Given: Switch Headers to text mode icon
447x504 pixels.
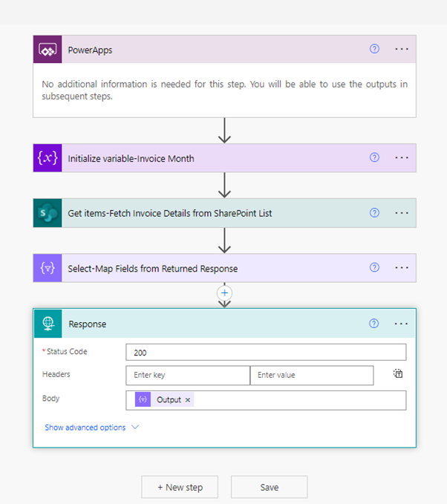Looking at the screenshot, I should [398, 373].
